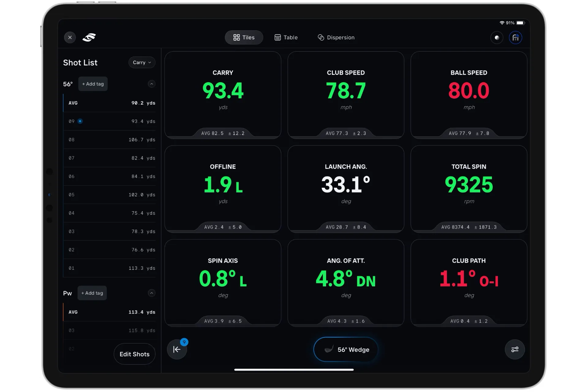This screenshot has height=392, width=588.
Task: Switch to the Dispersion view tab
Action: point(336,37)
